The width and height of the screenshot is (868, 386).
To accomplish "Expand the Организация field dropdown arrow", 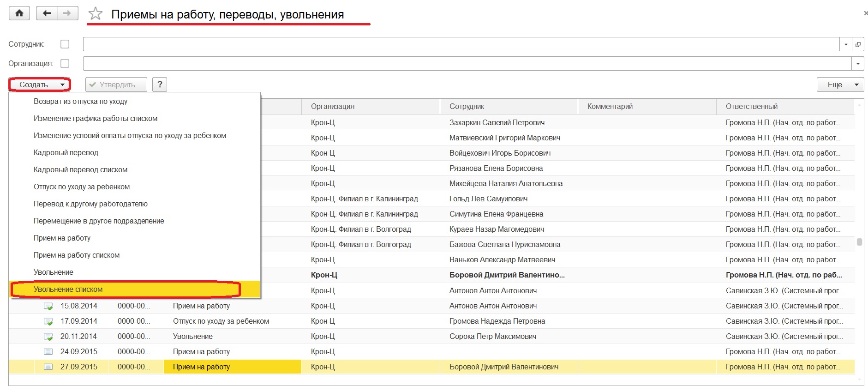I will coord(858,64).
